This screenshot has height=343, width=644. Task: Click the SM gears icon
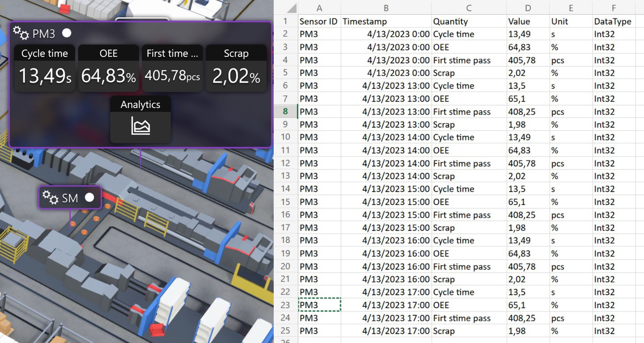pyautogui.click(x=50, y=198)
